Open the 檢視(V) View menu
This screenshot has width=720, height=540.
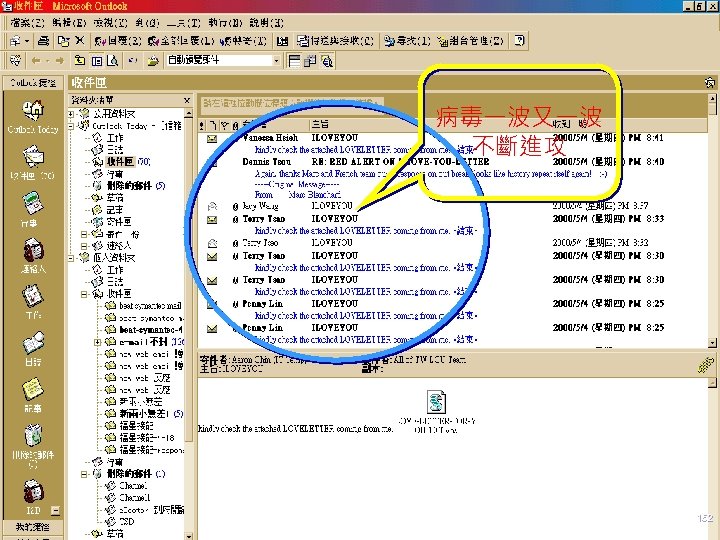(111, 22)
